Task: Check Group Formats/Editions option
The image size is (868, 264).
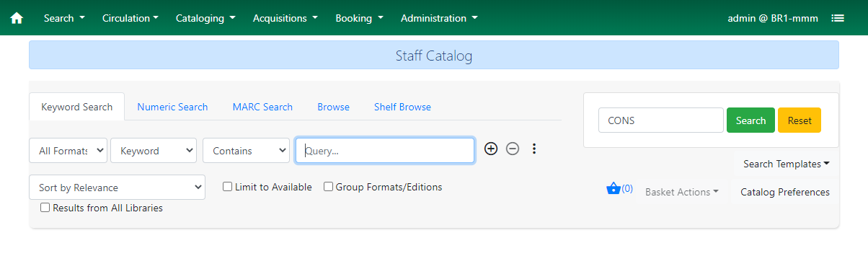Action: point(329,187)
